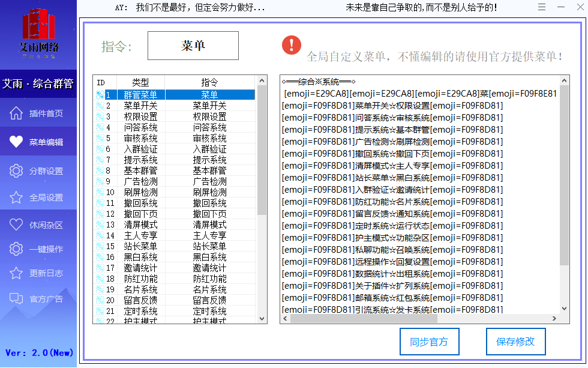Click the star icon beside 全局设置
This screenshot has height=368, width=588.
(16, 198)
